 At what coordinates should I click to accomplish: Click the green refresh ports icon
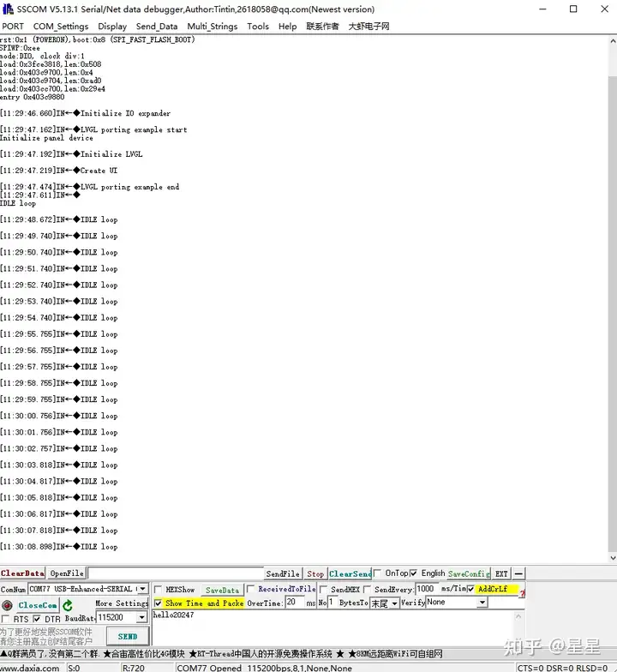point(67,605)
